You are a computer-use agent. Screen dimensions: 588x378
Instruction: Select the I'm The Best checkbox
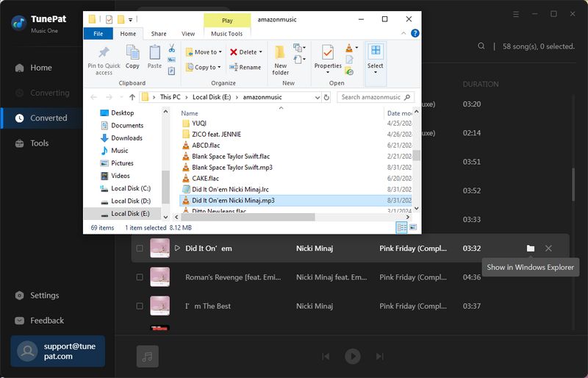coord(140,306)
